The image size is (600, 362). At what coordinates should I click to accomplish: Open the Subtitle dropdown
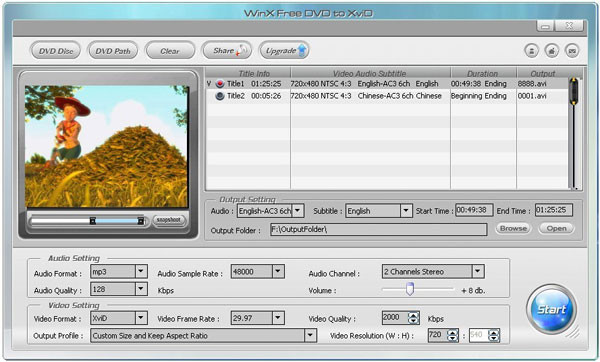coord(406,211)
